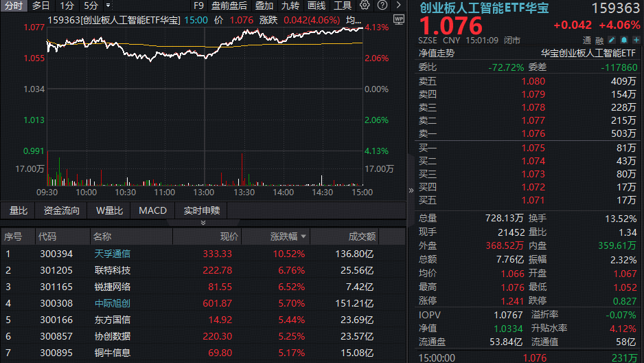
Task: Select the MACD indicator tab
Action: point(152,210)
